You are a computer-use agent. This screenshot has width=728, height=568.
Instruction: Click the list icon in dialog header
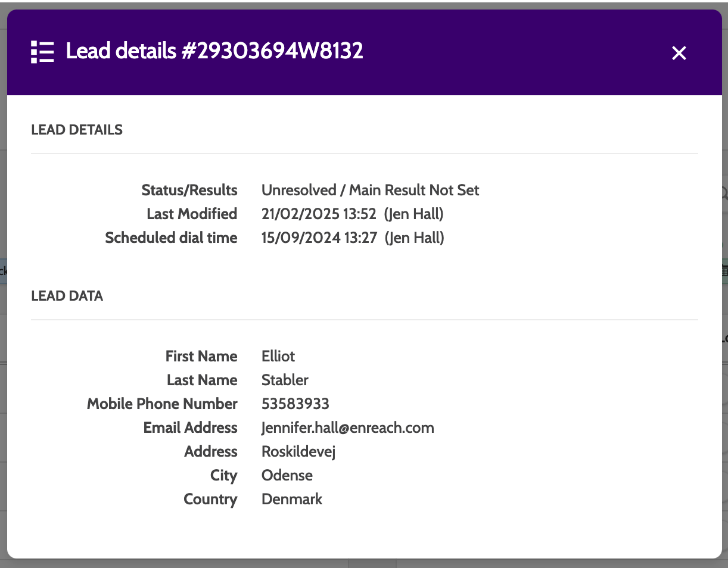click(42, 52)
